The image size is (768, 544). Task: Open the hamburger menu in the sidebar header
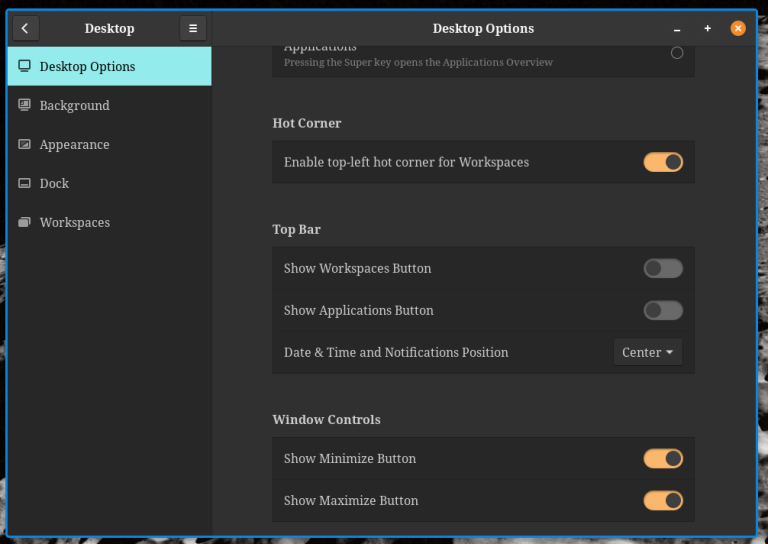click(193, 28)
